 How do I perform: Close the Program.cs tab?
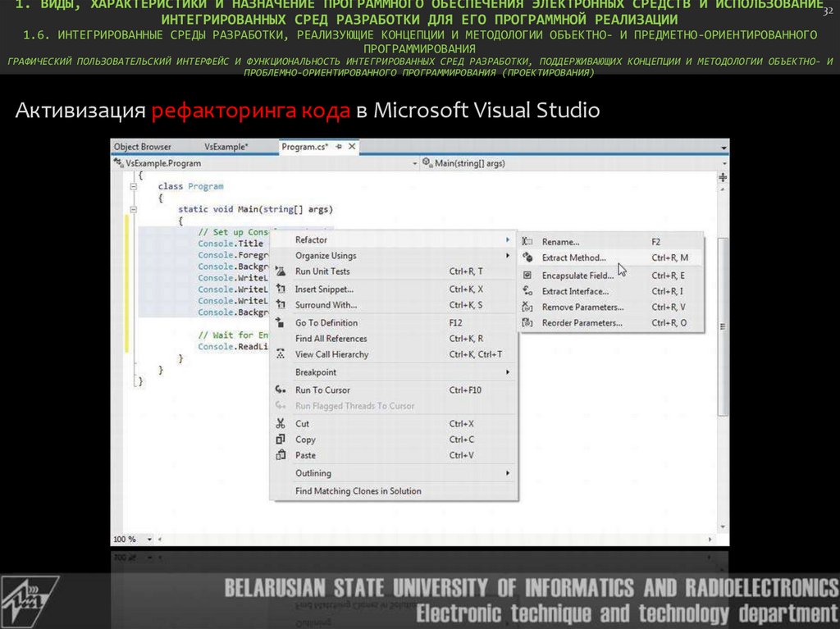(352, 146)
